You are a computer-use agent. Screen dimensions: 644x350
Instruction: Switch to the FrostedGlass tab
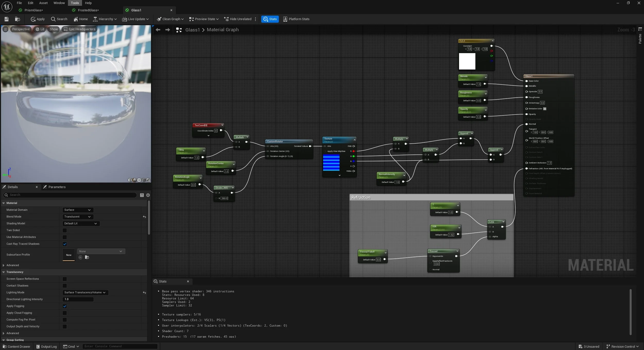(x=88, y=10)
